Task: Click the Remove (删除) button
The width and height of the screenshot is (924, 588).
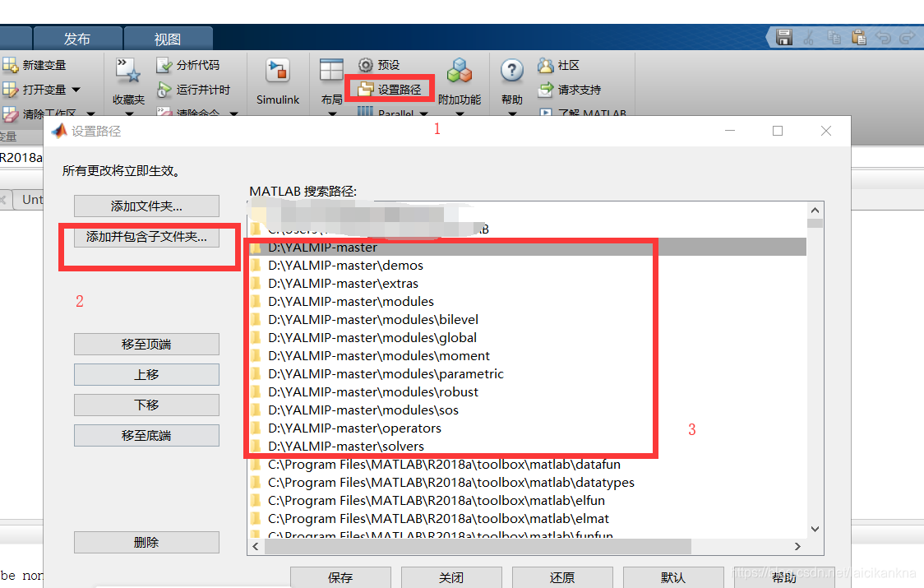Action: pyautogui.click(x=146, y=543)
